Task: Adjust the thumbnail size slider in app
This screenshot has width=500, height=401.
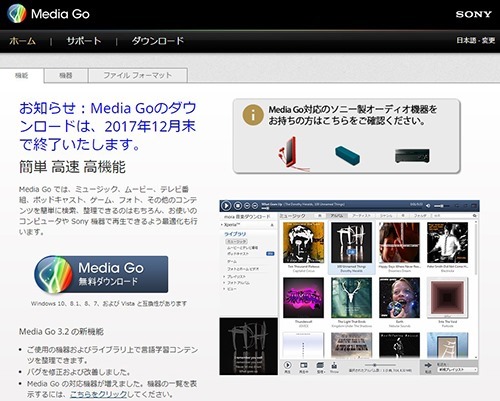Action: pos(380,365)
